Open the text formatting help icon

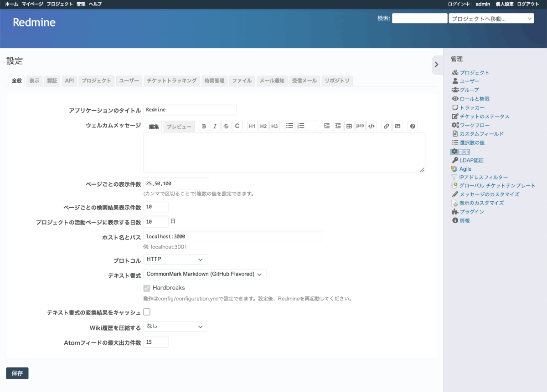pyautogui.click(x=413, y=126)
